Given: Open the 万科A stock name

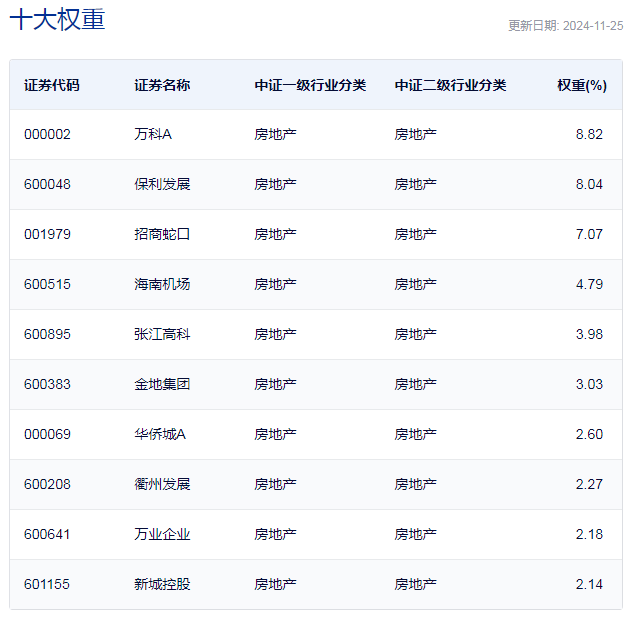Looking at the screenshot, I should tap(153, 134).
